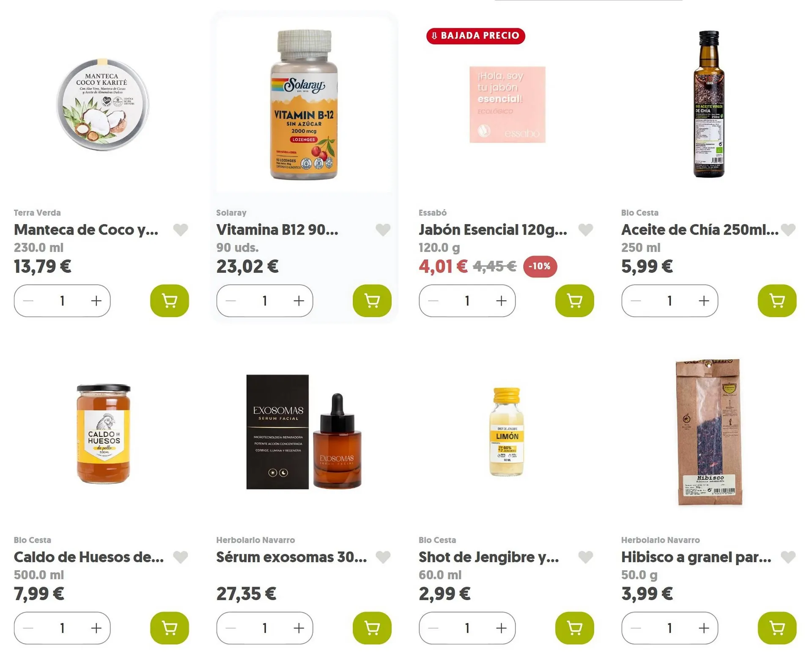The image size is (812, 659).
Task: Add Aceite de Chía to cart
Action: 777,301
